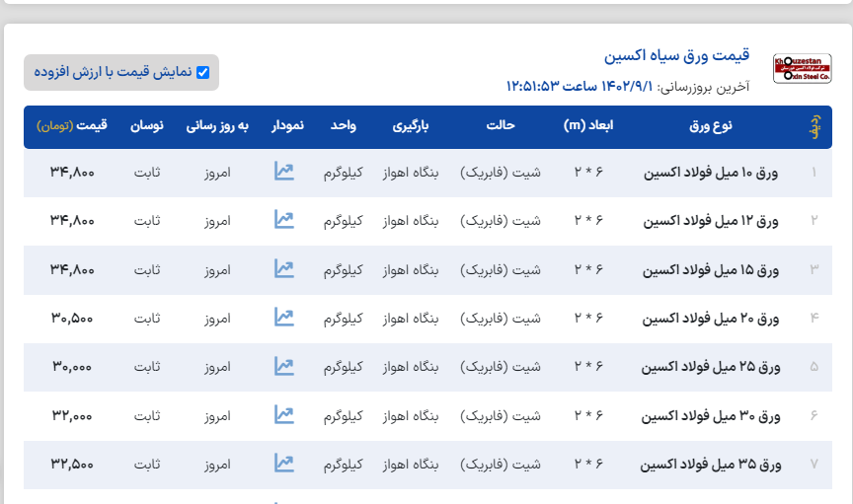This screenshot has height=504, width=853.
Task: Open the ورق ۳۵ میل فولاد اکسین link
Action: 711,464
